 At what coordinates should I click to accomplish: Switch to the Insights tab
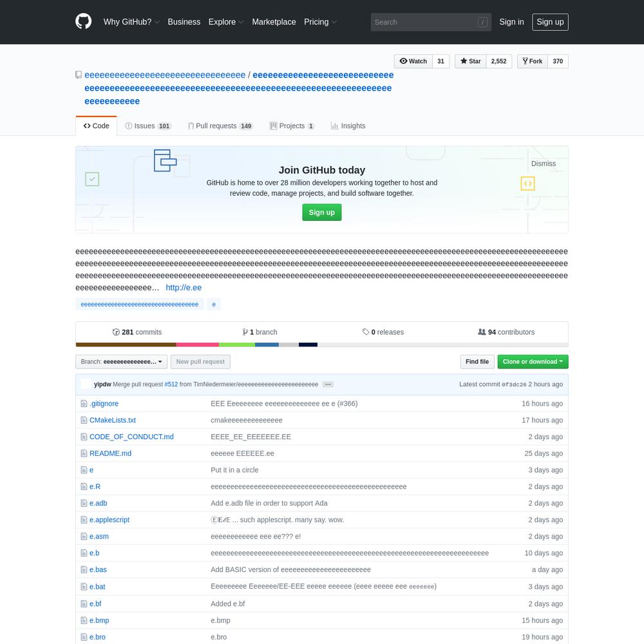pos(348,126)
